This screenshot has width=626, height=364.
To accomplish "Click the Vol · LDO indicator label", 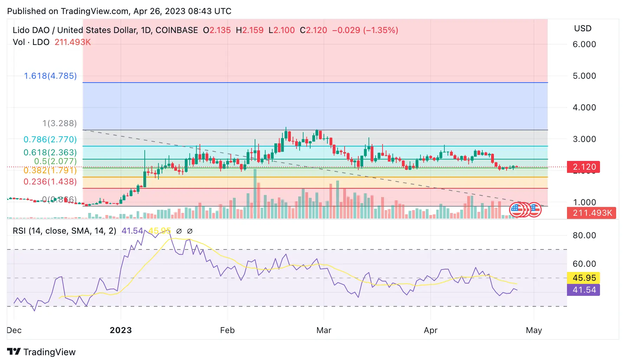I will (31, 42).
